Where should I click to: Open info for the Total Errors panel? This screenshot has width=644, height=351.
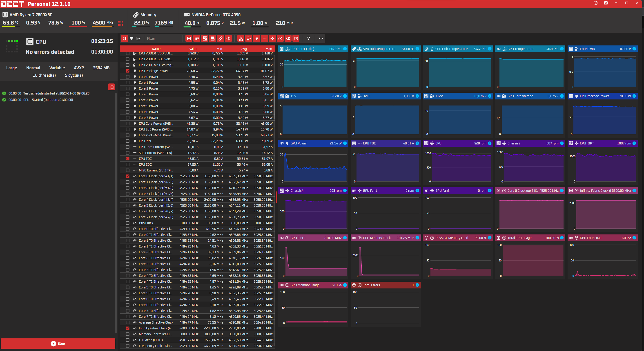pyautogui.click(x=417, y=285)
